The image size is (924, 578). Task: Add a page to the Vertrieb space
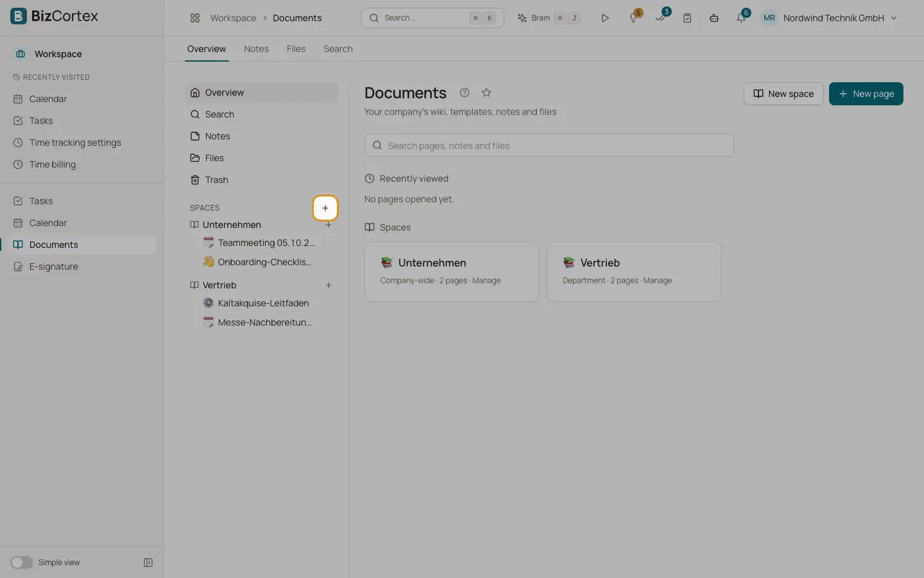click(x=329, y=285)
